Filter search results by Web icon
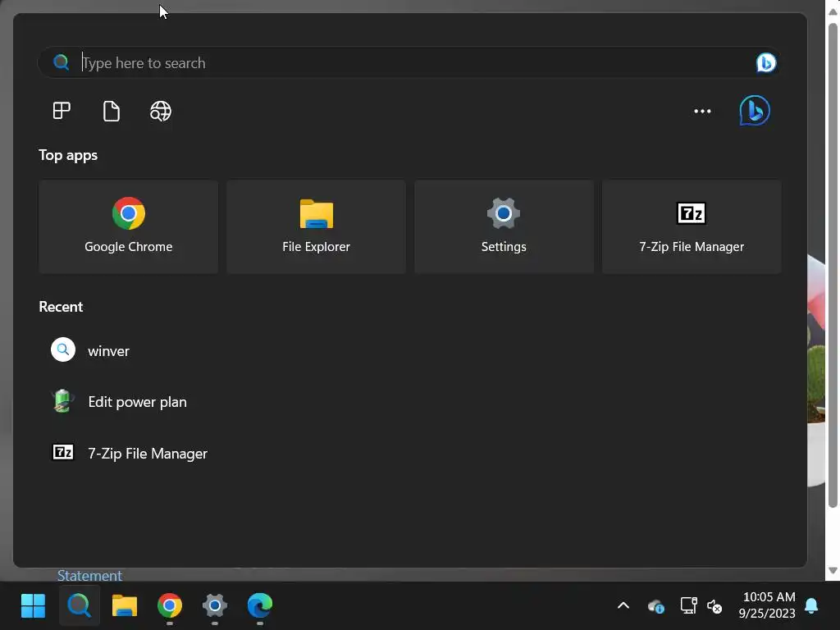The height and width of the screenshot is (630, 840). (x=161, y=111)
